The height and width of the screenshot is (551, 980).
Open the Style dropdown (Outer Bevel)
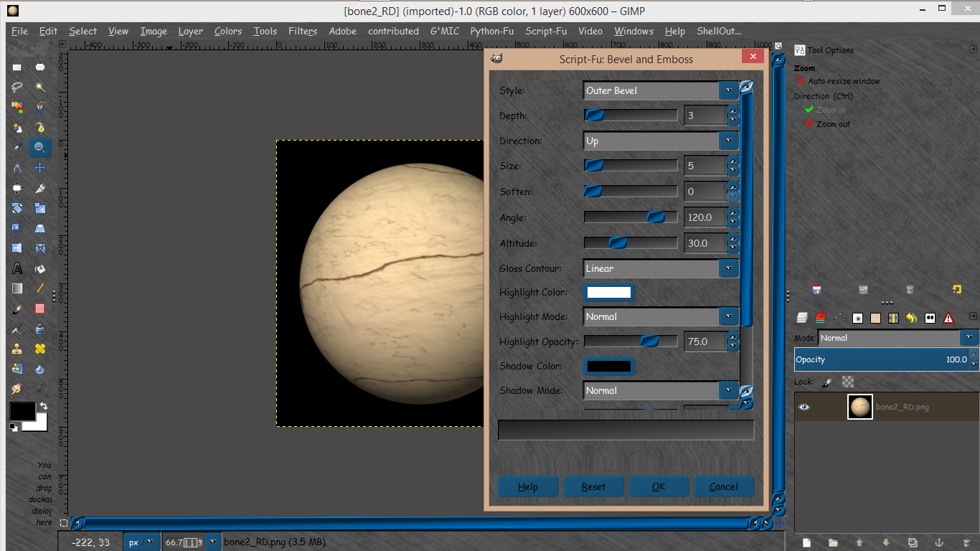(x=661, y=90)
